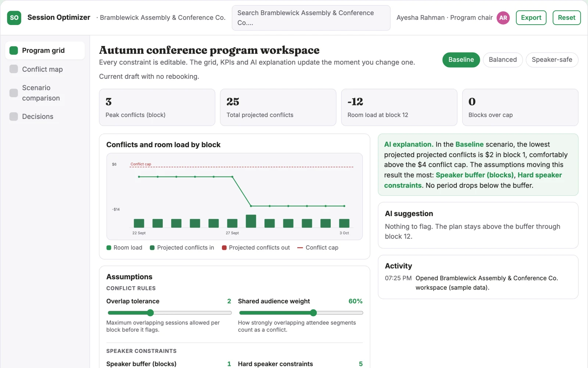Viewport: 588px width, 368px height.
Task: Go to Scenario comparison
Action: [45, 93]
